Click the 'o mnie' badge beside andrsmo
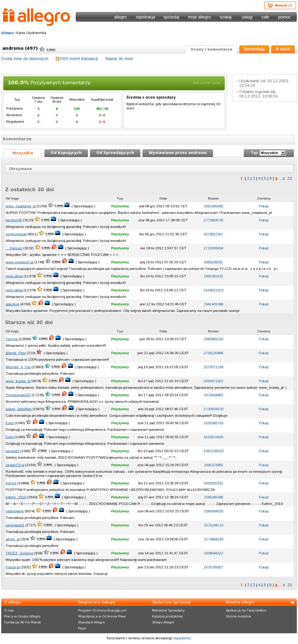The height and width of the screenshot is (644, 298). (51, 49)
